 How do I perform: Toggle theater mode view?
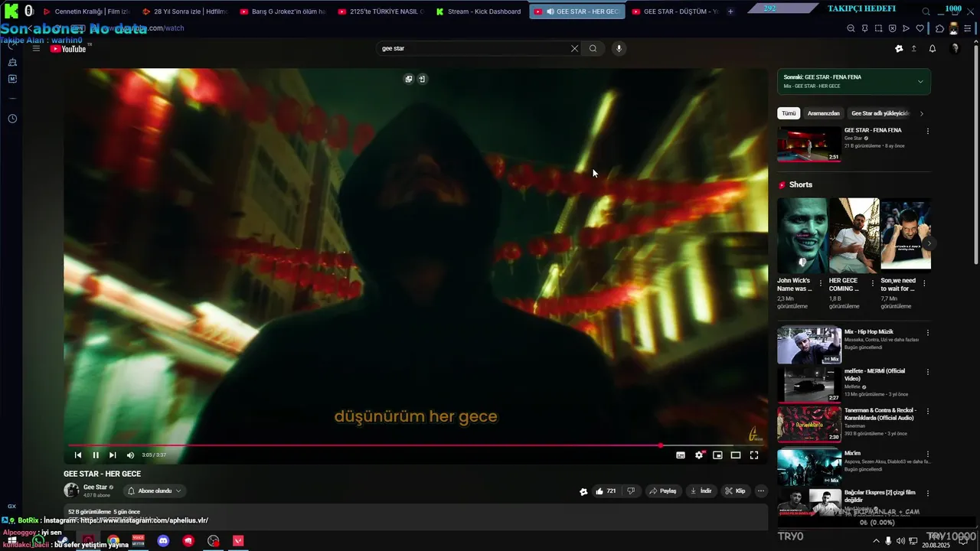pos(736,455)
